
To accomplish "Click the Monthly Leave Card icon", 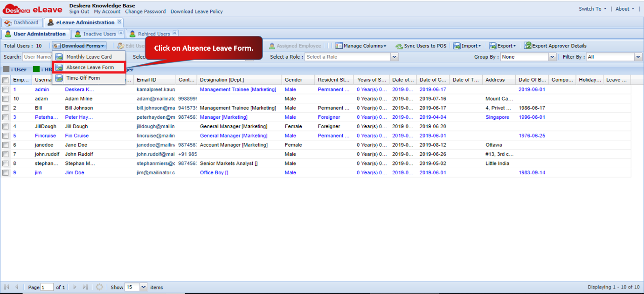I will pos(59,57).
